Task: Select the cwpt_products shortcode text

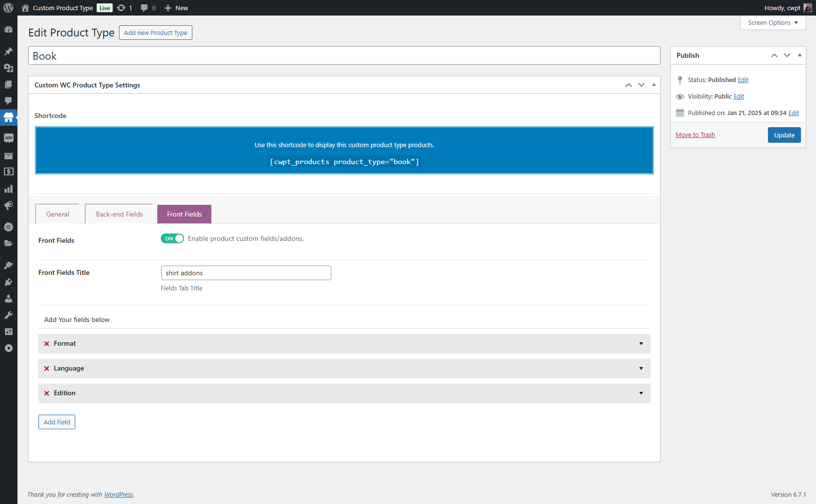Action: click(344, 162)
